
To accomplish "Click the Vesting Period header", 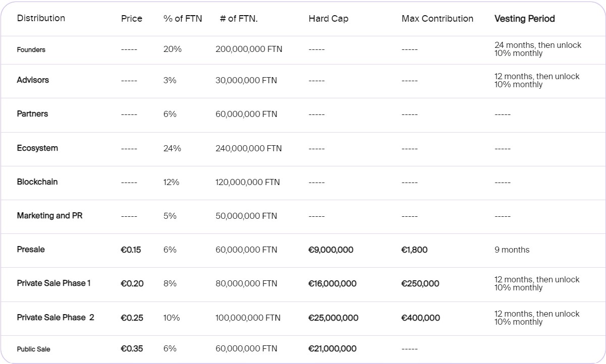I will (x=524, y=19).
